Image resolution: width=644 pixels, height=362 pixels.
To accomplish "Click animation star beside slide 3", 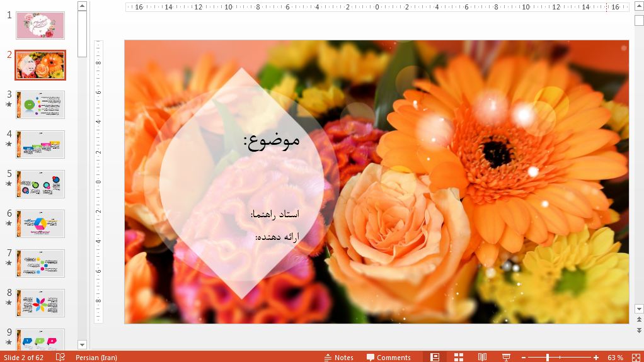I will [9, 105].
